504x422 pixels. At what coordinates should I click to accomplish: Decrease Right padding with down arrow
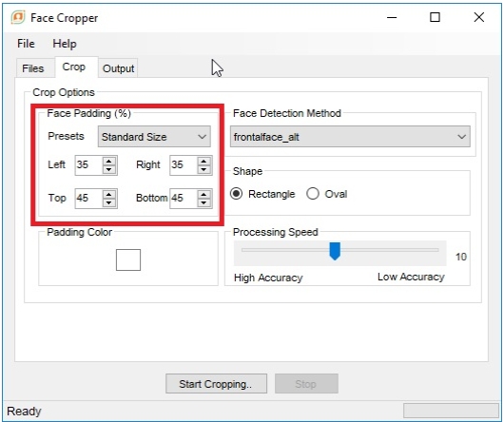[x=204, y=169]
